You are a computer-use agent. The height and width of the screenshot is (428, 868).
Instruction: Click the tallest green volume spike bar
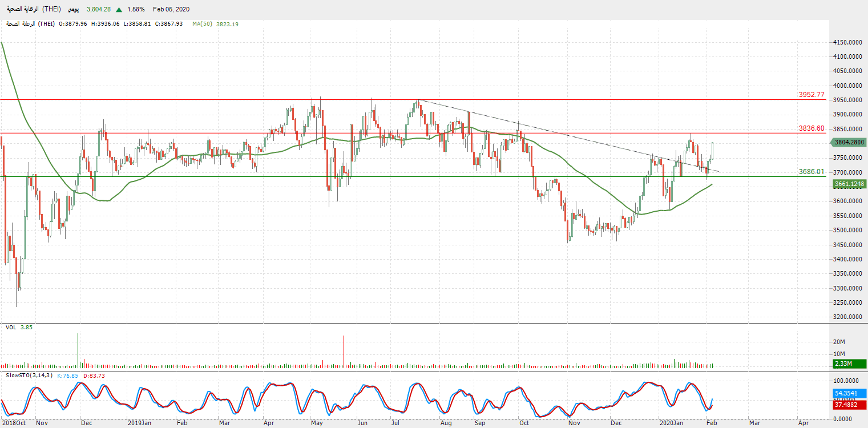click(78, 350)
